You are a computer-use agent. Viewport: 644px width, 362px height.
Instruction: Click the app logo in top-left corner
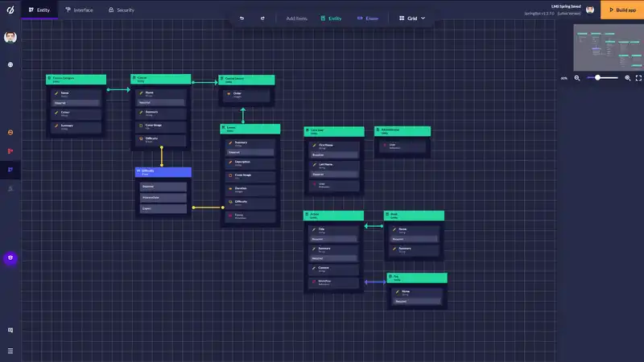[x=10, y=10]
